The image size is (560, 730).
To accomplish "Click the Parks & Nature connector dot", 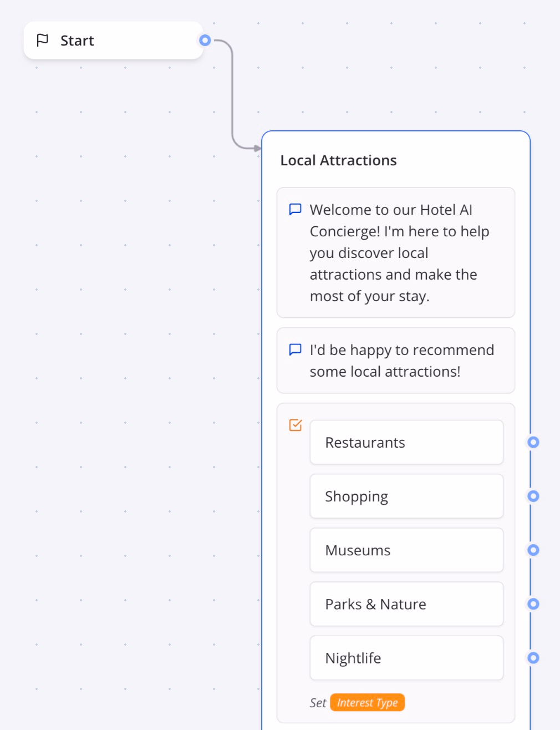I will pos(533,604).
